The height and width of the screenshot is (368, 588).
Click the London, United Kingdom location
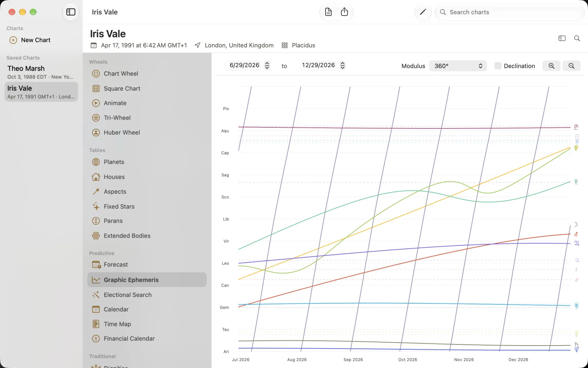pyautogui.click(x=239, y=45)
